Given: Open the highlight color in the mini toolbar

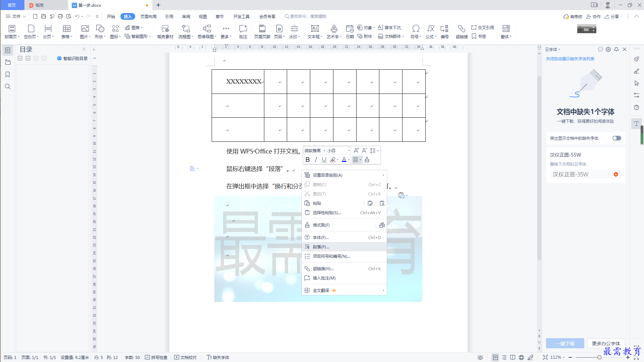Looking at the screenshot, I should (x=333, y=160).
